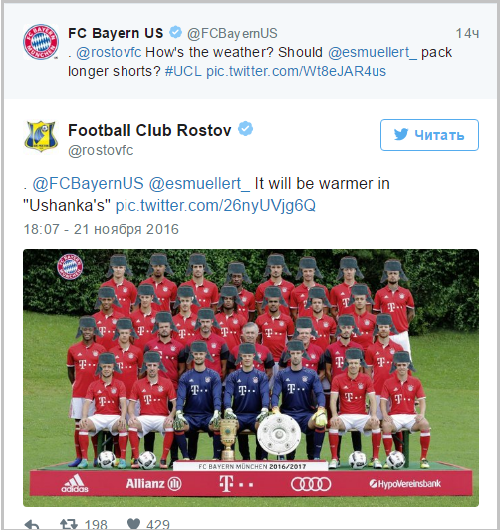The image size is (500, 530).
Task: Open the pic.twitter.com/Wt8eJAR4us link
Action: point(296,71)
